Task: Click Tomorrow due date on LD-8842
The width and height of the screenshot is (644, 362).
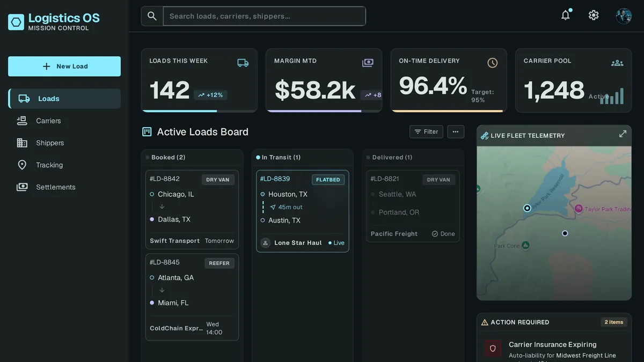Action: pos(219,241)
